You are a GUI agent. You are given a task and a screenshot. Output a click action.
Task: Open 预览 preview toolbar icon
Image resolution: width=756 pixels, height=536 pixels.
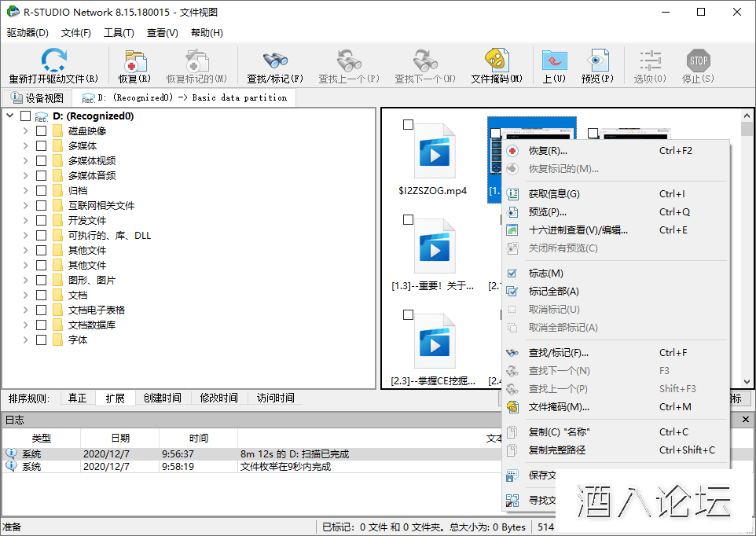(596, 61)
